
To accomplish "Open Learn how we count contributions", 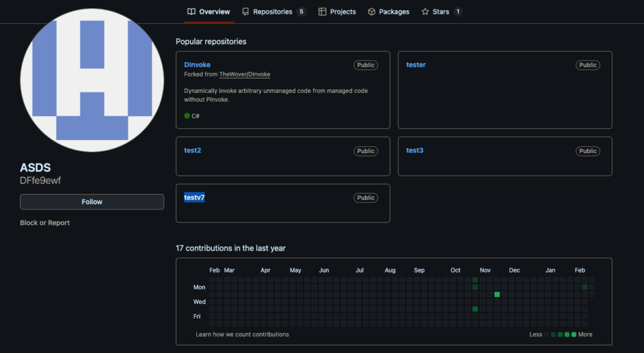I will point(242,335).
